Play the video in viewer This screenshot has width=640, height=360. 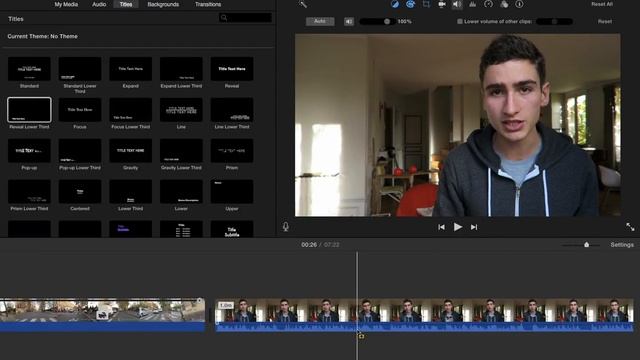pos(458,227)
